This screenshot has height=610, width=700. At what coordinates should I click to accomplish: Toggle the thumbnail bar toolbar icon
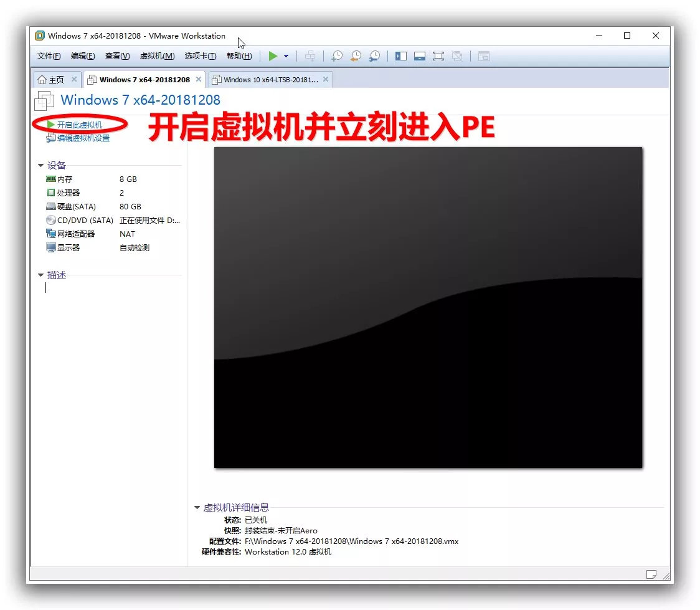point(420,56)
